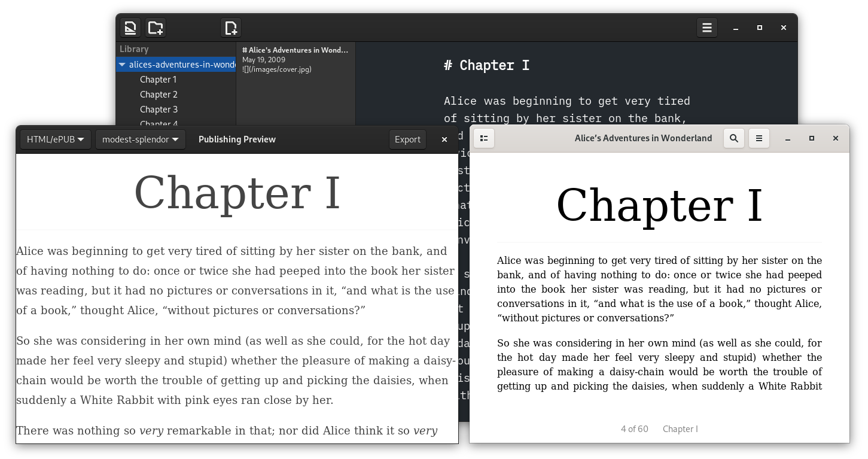Select Chapter 4 in the Library sidebar

click(159, 124)
